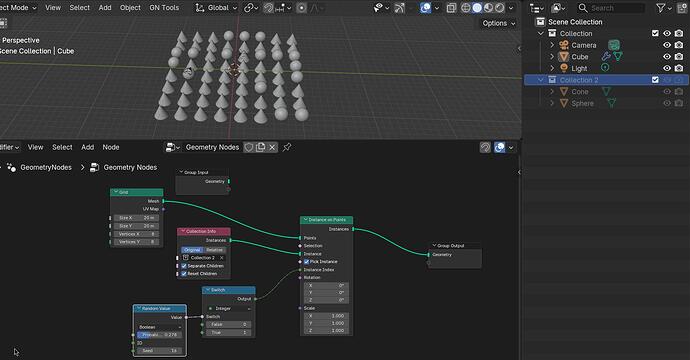Image resolution: width=690 pixels, height=360 pixels.
Task: Switch to wireframe shading mode
Action: [466, 8]
